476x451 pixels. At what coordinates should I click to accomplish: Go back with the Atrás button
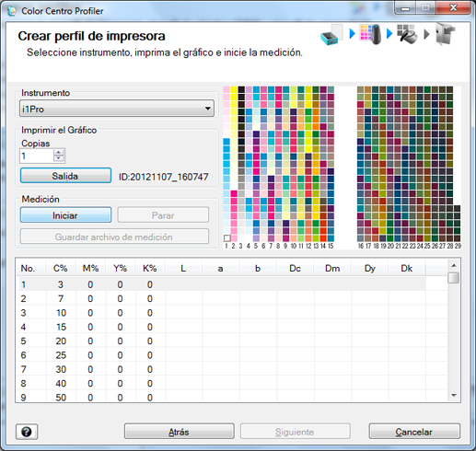(180, 432)
